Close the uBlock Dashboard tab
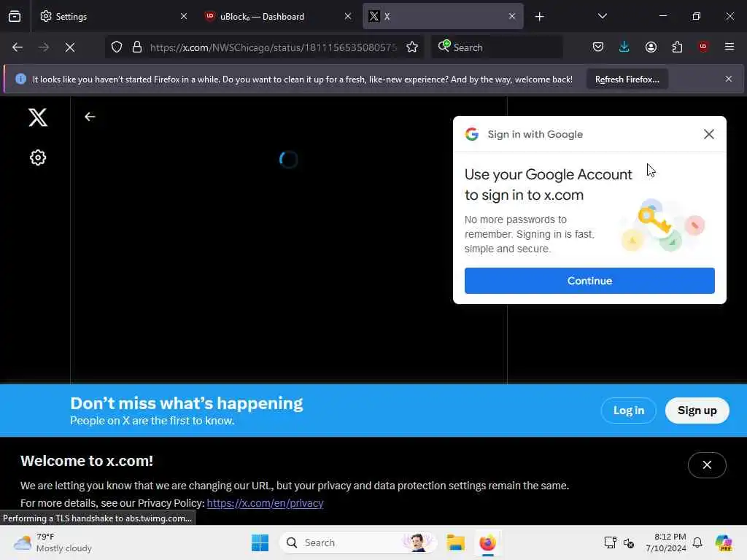747x560 pixels. tap(348, 16)
